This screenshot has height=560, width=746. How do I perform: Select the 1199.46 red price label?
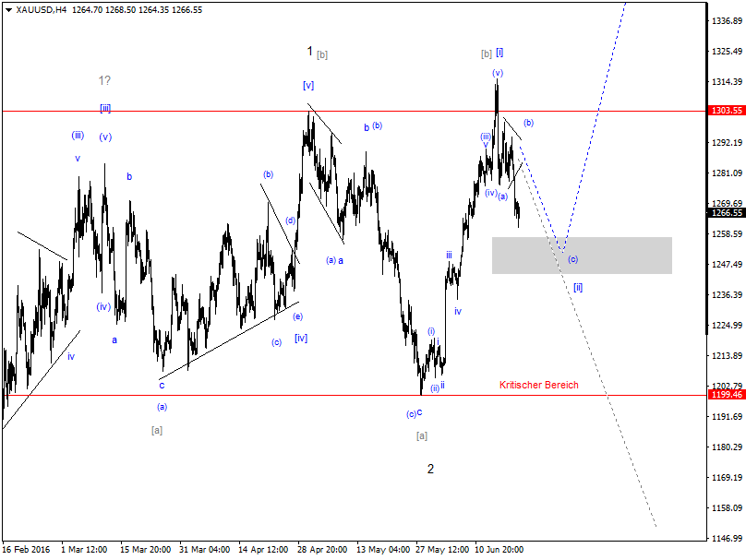click(727, 395)
